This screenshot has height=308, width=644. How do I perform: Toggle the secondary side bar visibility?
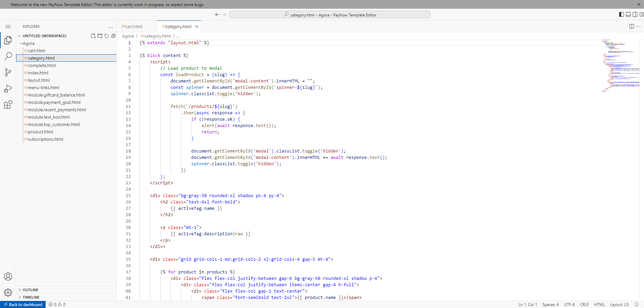[x=635, y=14]
